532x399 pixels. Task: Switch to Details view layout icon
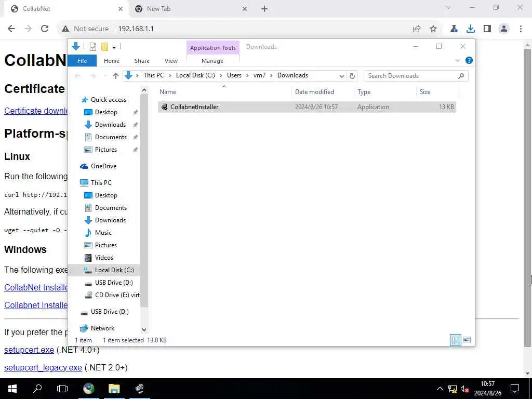[455, 340]
